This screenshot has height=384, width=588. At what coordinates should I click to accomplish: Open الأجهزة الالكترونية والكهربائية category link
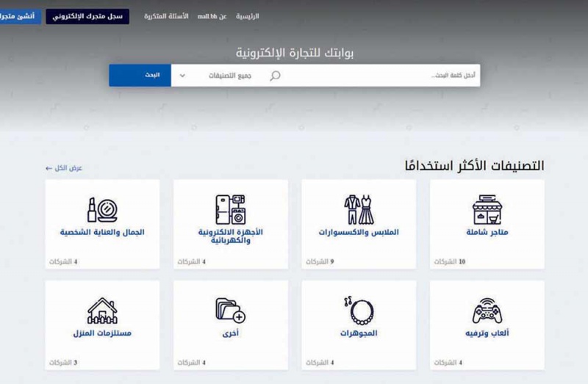(x=231, y=236)
